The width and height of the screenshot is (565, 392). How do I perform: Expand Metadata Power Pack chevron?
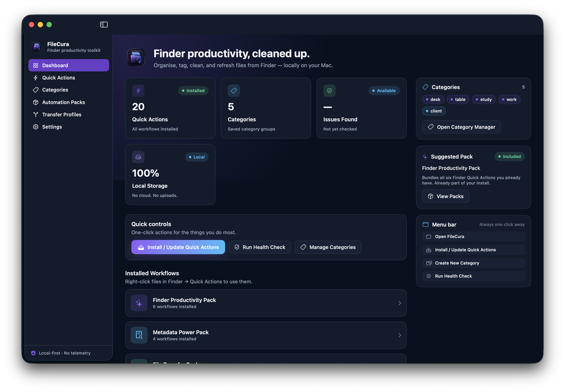(x=400, y=335)
